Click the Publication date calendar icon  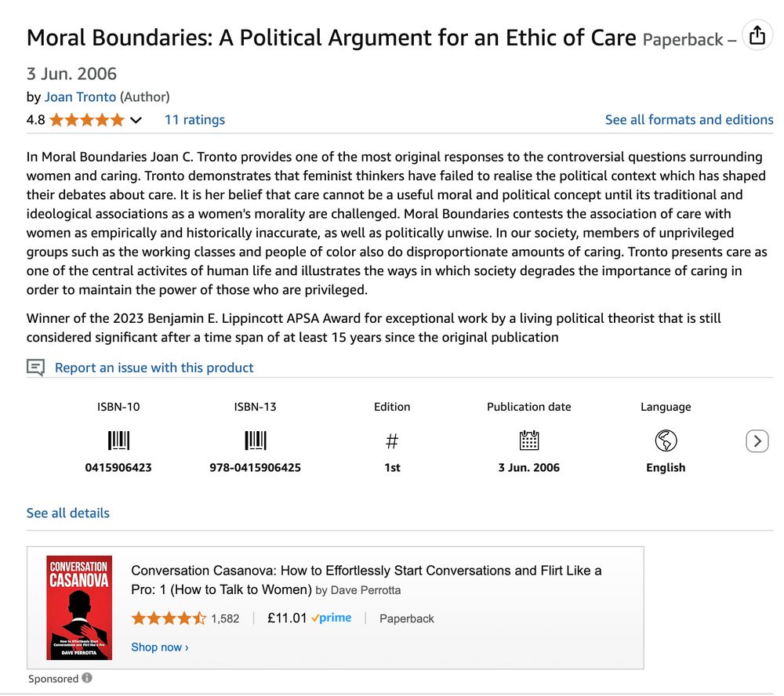(528, 440)
